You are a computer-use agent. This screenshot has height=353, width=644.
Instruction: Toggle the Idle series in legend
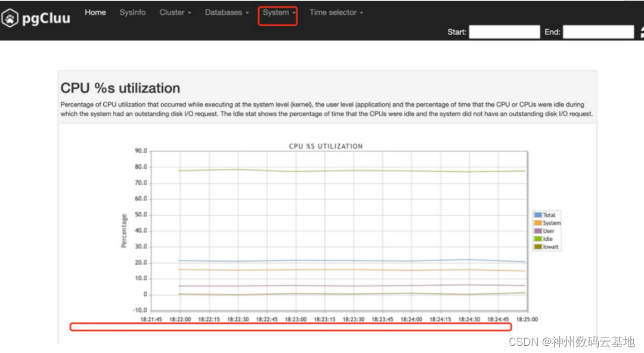coord(543,239)
